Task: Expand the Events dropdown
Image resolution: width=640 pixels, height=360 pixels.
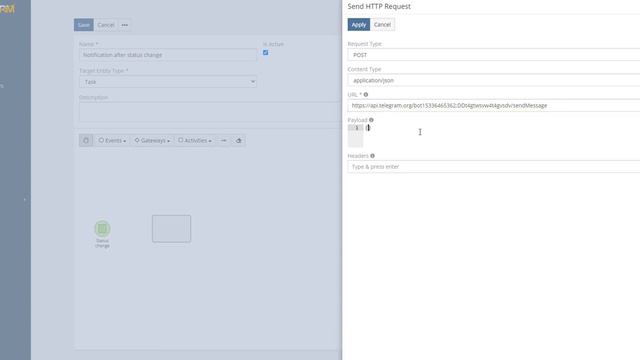Action: click(112, 140)
